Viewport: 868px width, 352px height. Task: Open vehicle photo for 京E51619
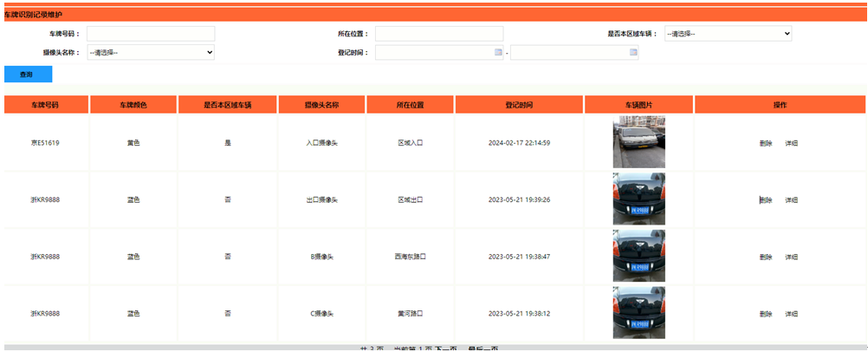coord(638,142)
